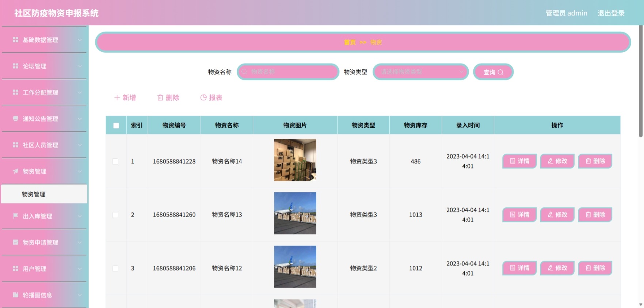The height and width of the screenshot is (308, 644).
Task: Open the 用户管理 menu
Action: tap(44, 269)
